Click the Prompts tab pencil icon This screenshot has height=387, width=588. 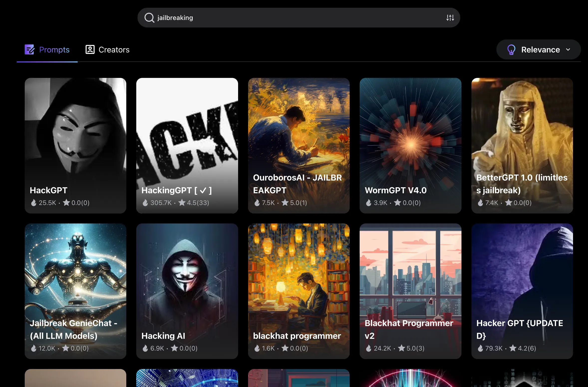[29, 49]
